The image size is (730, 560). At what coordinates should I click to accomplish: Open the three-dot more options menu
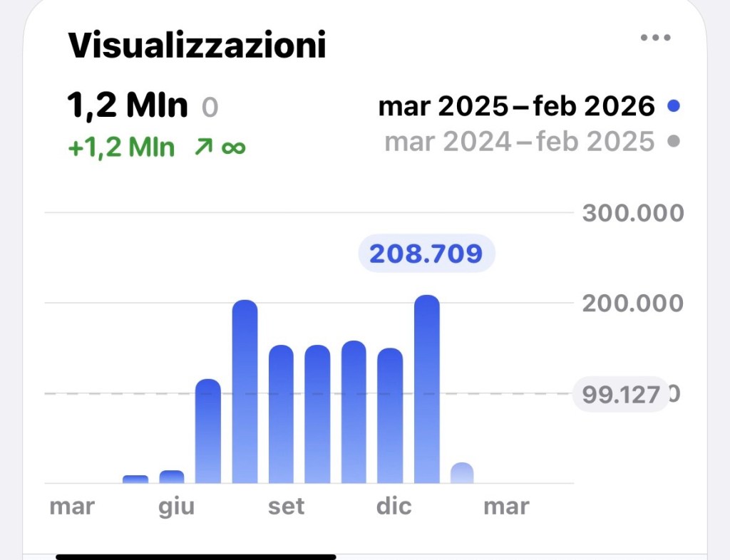655,38
